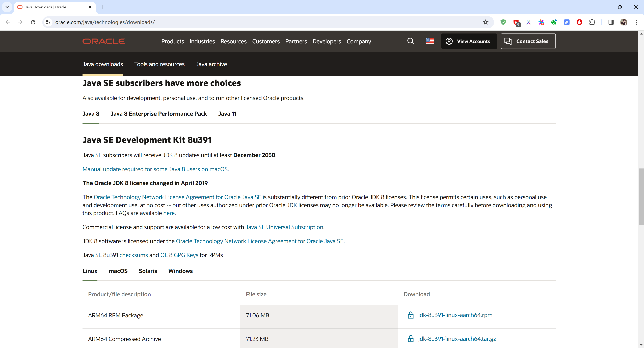
Task: Open first Oracle Technology Network License Agreement link
Action: pos(177,197)
